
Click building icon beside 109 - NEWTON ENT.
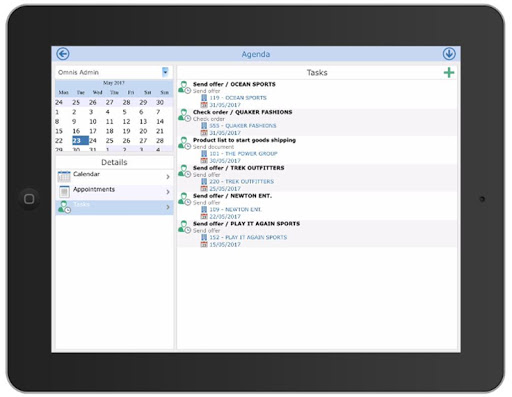pyautogui.click(x=204, y=209)
